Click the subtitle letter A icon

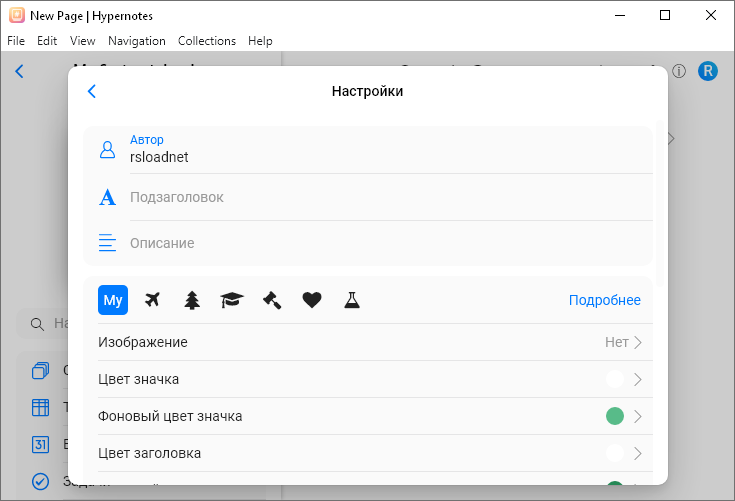107,197
